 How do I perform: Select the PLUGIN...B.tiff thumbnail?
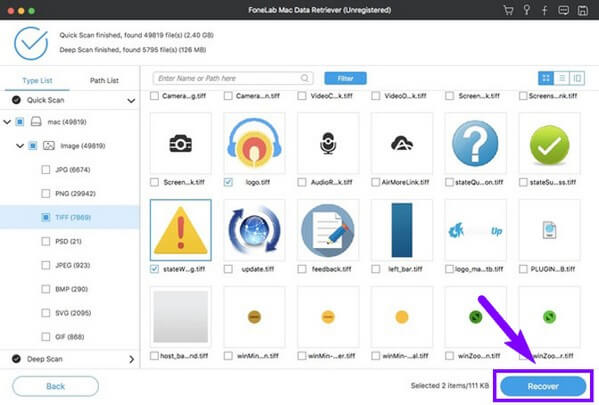click(549, 230)
